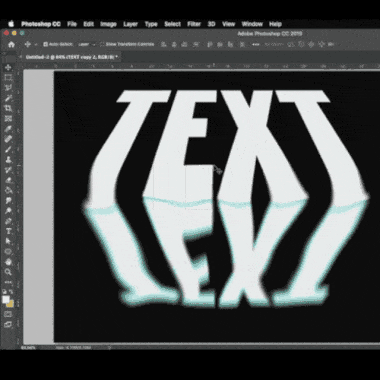Screen dimensions: 380x380
Task: Click the three-dots align options icon
Action: [x=256, y=44]
